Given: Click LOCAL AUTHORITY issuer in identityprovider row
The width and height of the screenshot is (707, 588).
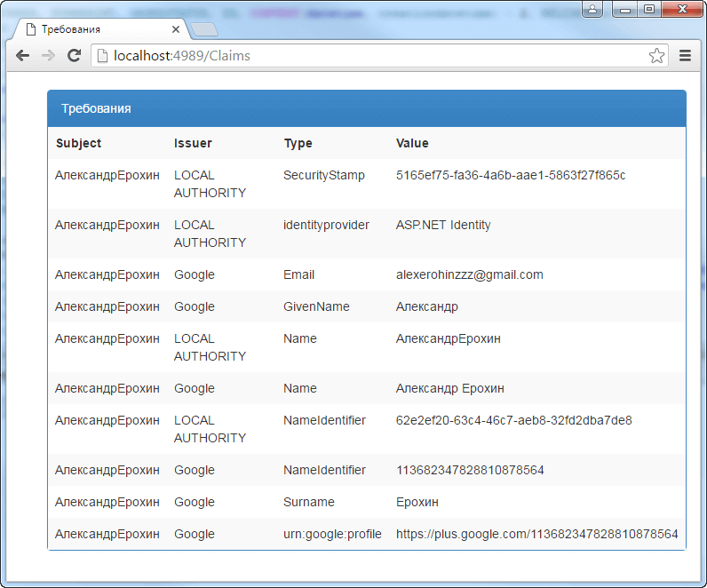Looking at the screenshot, I should [211, 234].
